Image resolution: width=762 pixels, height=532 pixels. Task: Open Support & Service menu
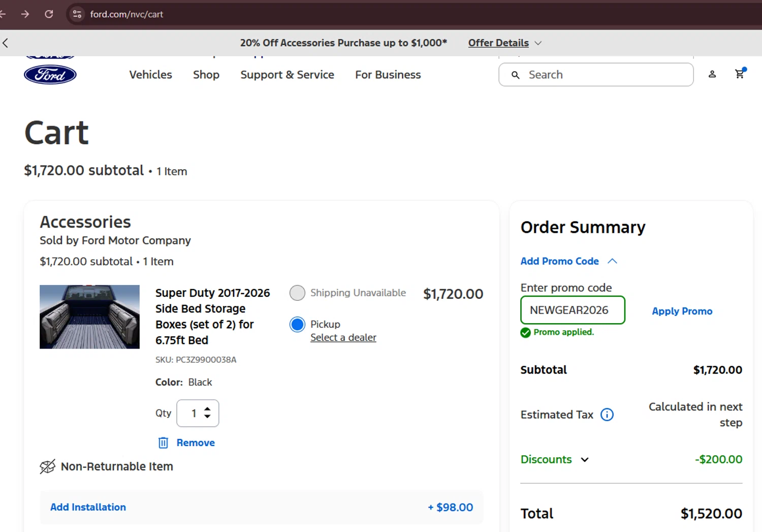(x=287, y=75)
